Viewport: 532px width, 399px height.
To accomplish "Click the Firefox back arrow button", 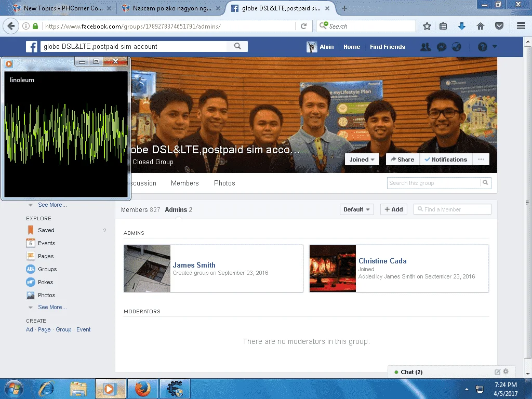I will [x=11, y=26].
